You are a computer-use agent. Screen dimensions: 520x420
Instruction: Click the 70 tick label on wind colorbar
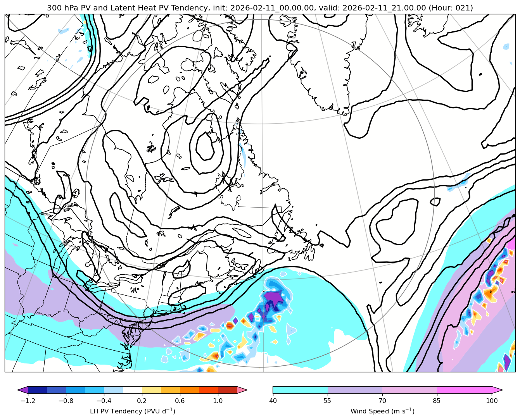coord(382,401)
